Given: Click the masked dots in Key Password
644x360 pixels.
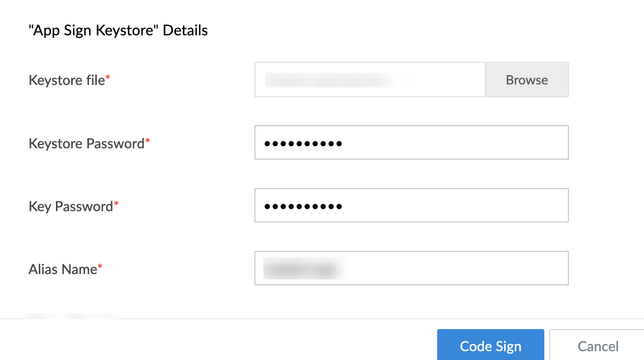Looking at the screenshot, I should [303, 205].
